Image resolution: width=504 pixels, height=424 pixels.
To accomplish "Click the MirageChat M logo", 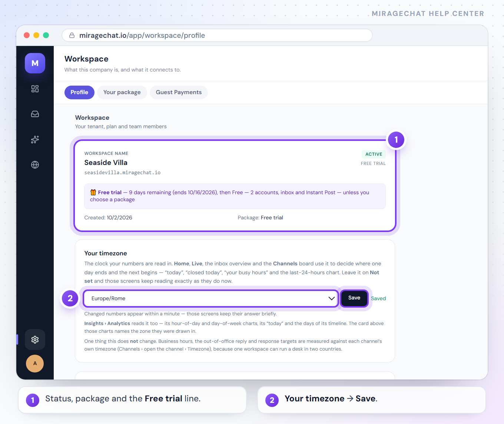I will click(35, 63).
